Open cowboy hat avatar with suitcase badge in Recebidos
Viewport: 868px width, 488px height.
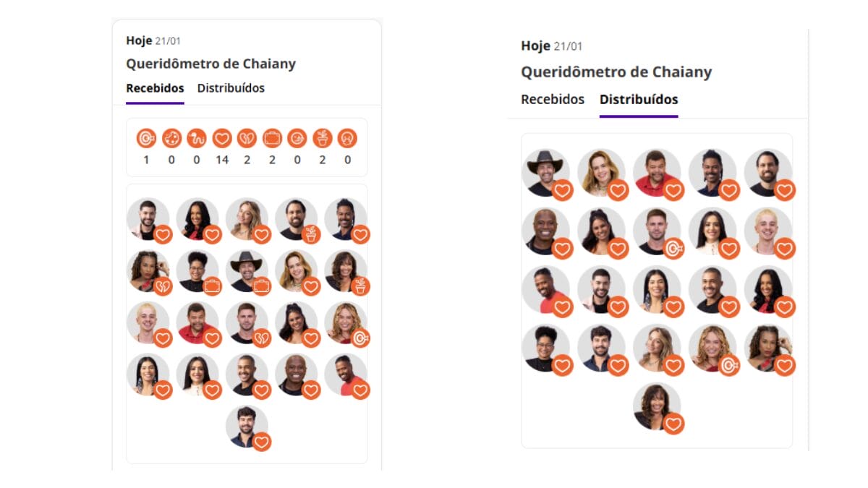[x=247, y=272]
